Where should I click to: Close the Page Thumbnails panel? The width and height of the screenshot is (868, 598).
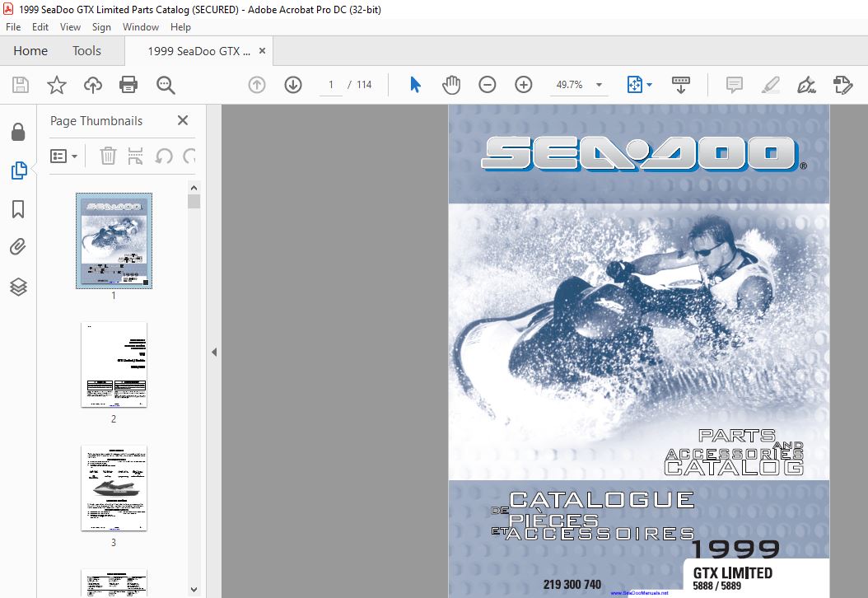click(183, 120)
